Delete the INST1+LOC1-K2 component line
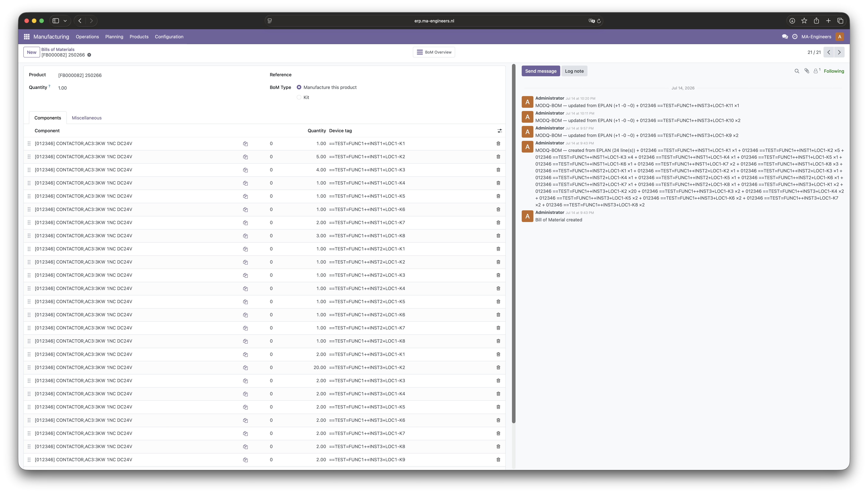Viewport: 868px width, 494px height. [498, 157]
